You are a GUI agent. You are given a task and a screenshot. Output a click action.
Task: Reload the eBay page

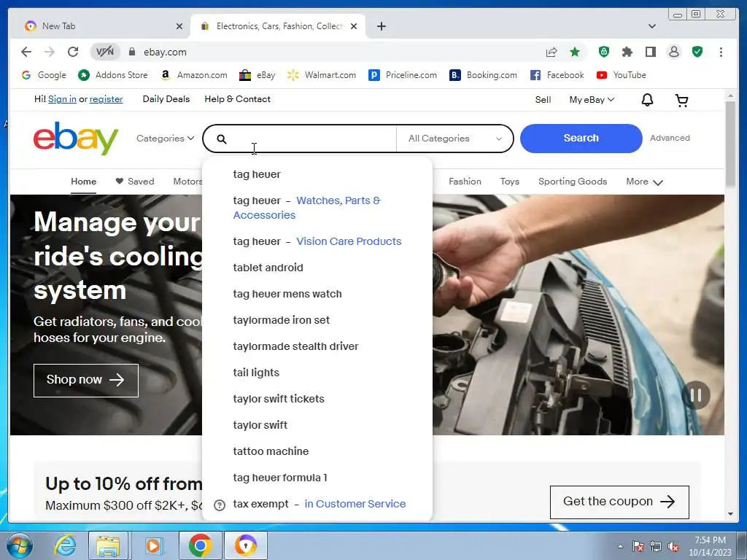[x=73, y=52]
